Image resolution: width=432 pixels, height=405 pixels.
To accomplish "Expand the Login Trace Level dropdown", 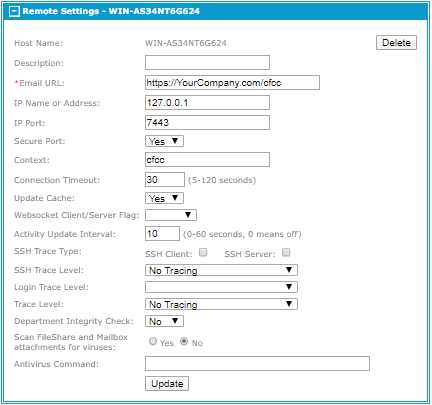I will pos(221,287).
